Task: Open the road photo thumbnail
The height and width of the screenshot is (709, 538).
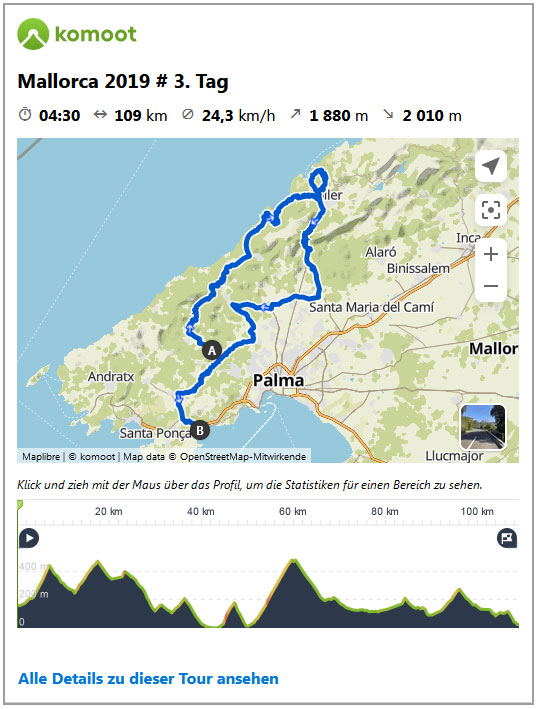Action: pos(482,427)
